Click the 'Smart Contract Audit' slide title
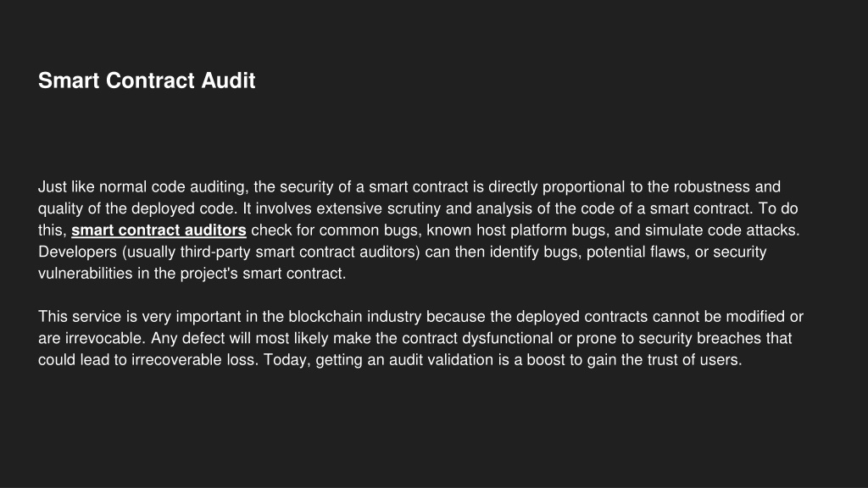 pyautogui.click(x=147, y=80)
